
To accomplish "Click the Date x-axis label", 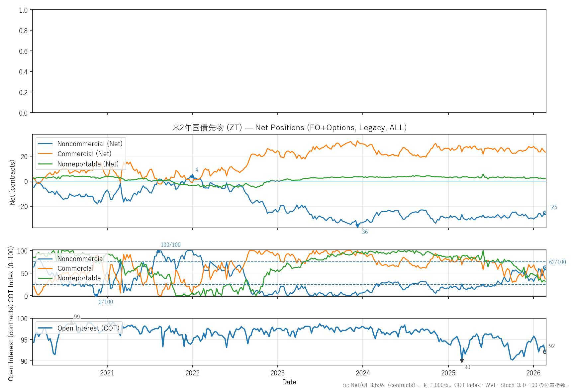I will (x=289, y=382).
